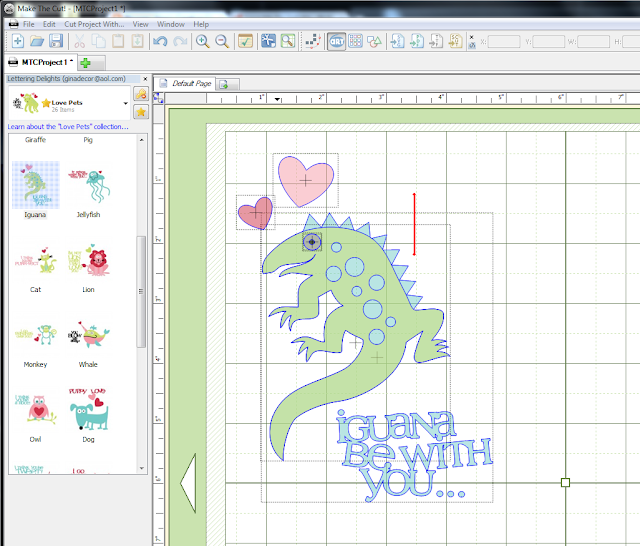Paste from clipboard icon
The width and height of the screenshot is (640, 546).
(x=118, y=41)
